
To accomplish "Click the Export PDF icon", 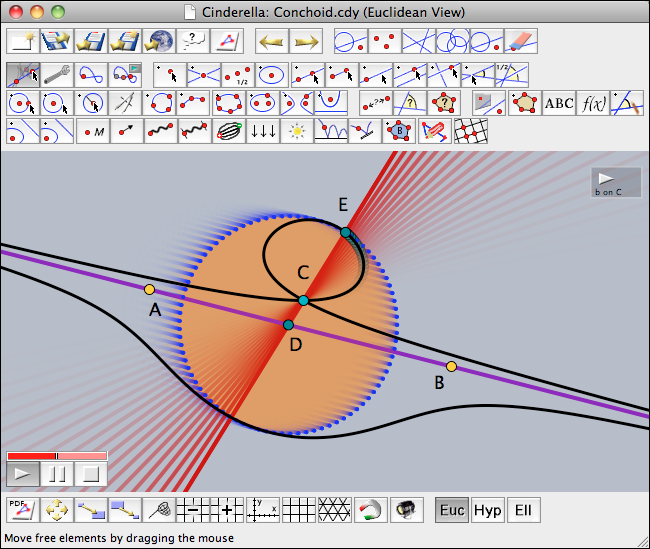I will click(23, 510).
